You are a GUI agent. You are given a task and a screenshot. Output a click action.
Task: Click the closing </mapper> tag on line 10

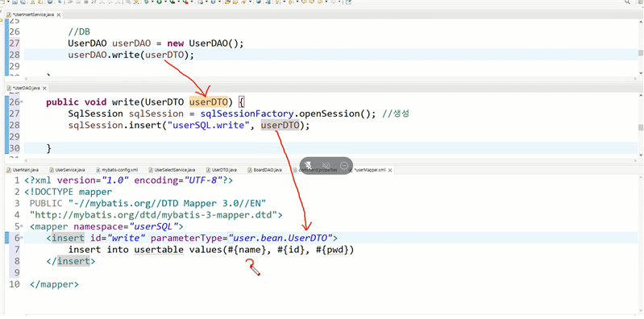[x=54, y=284]
